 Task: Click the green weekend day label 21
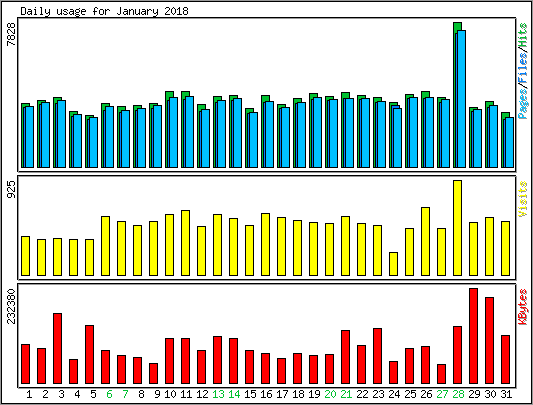(x=346, y=394)
